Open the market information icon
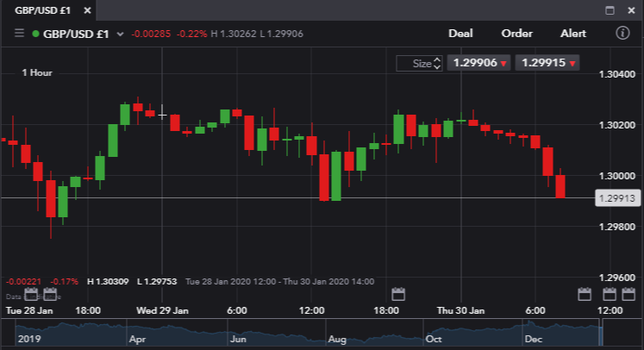Viewport: 644px width, 350px height. point(622,33)
